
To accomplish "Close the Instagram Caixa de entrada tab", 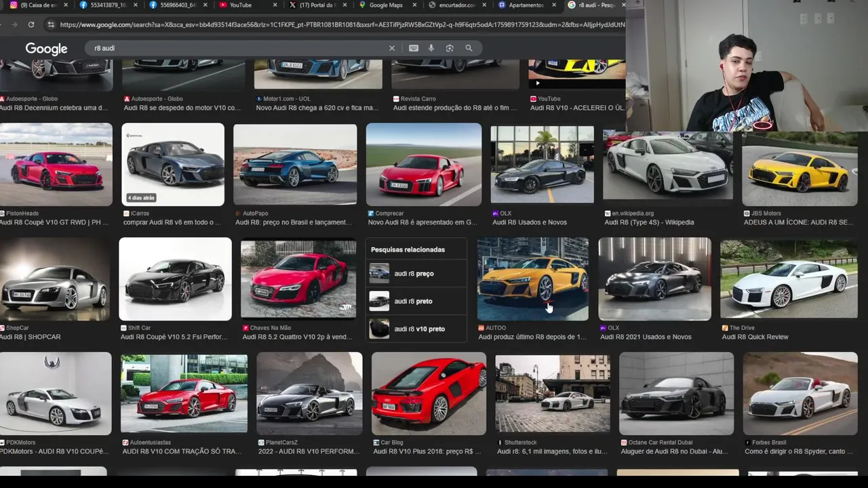I will coord(66,5).
